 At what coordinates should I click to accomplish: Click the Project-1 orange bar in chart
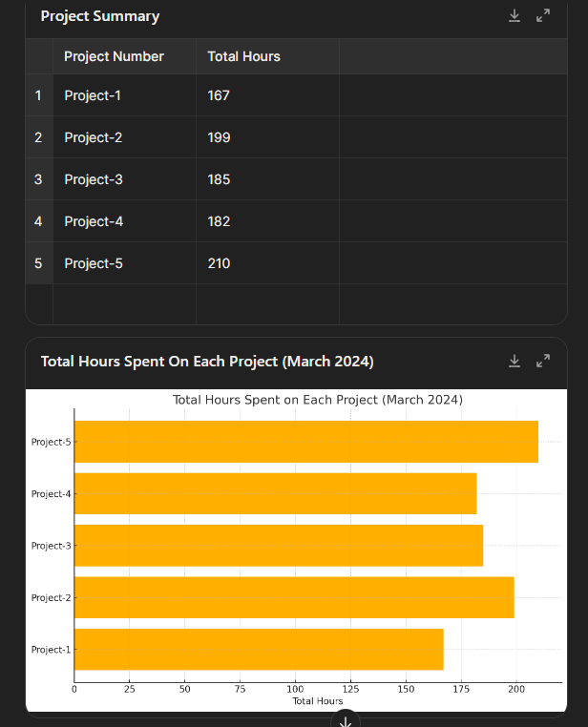tap(259, 649)
